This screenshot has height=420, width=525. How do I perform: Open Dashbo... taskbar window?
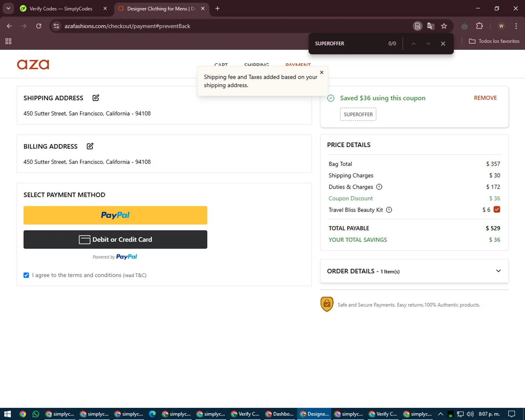point(280,414)
